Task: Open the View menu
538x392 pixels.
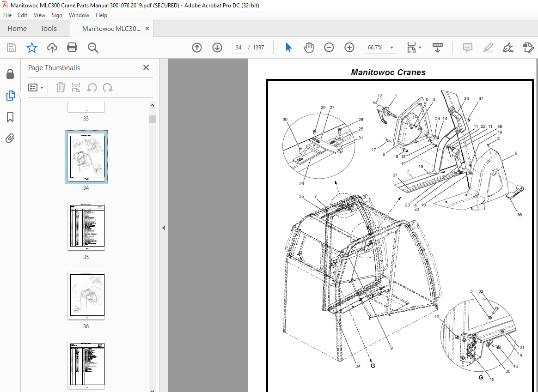Action: (39, 15)
